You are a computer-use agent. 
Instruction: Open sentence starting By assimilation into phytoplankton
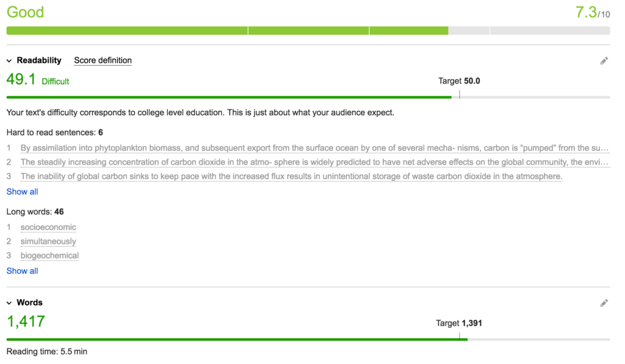coord(314,148)
